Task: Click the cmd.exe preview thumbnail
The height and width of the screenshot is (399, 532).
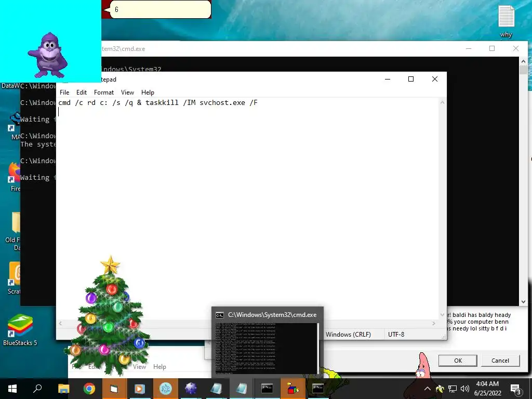Action: [267, 348]
